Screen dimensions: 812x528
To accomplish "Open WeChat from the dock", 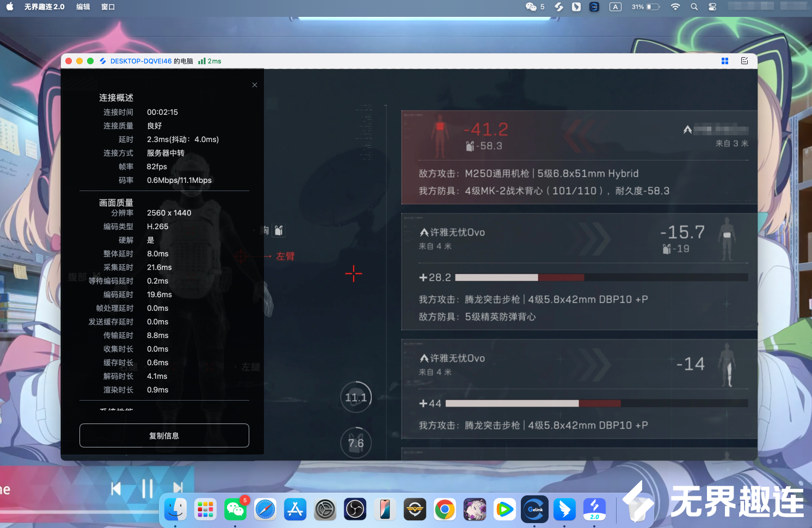I will pos(236,509).
